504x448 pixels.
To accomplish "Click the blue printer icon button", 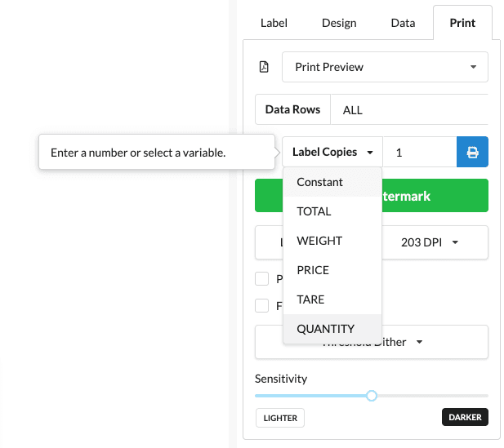I will (x=472, y=152).
